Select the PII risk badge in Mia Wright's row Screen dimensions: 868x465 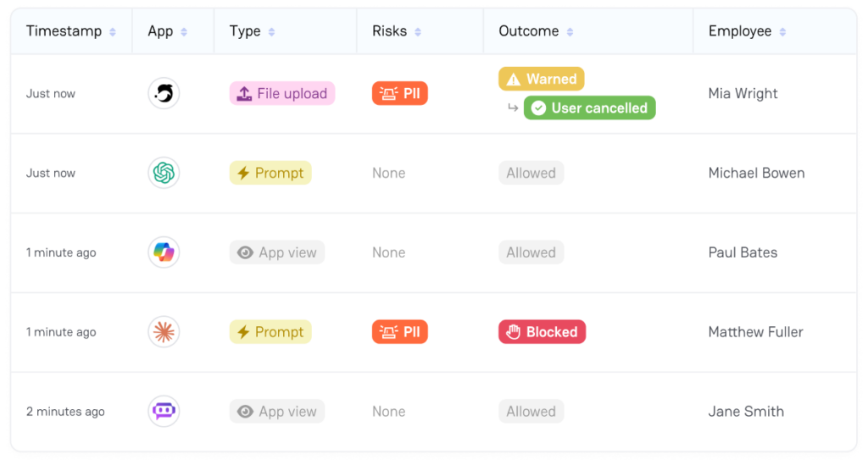click(x=400, y=93)
